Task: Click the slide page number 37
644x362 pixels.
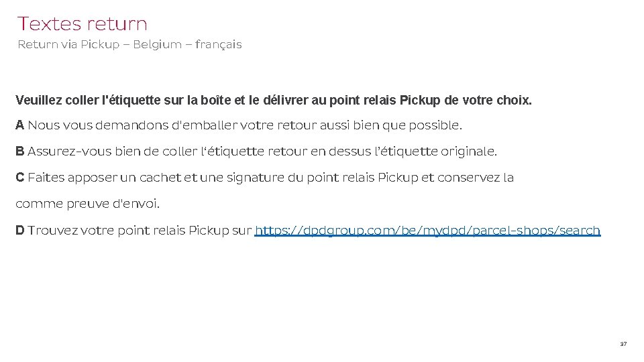Action: tap(623, 344)
